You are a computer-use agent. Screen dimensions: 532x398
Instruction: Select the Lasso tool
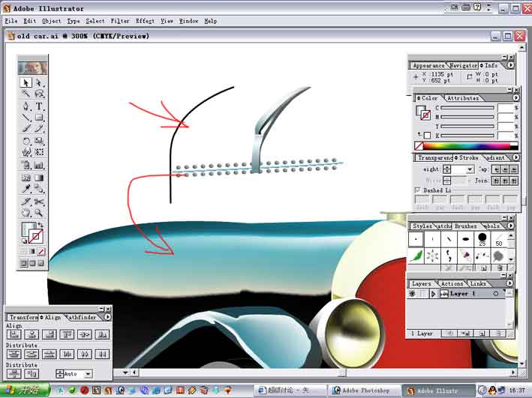tap(39, 94)
